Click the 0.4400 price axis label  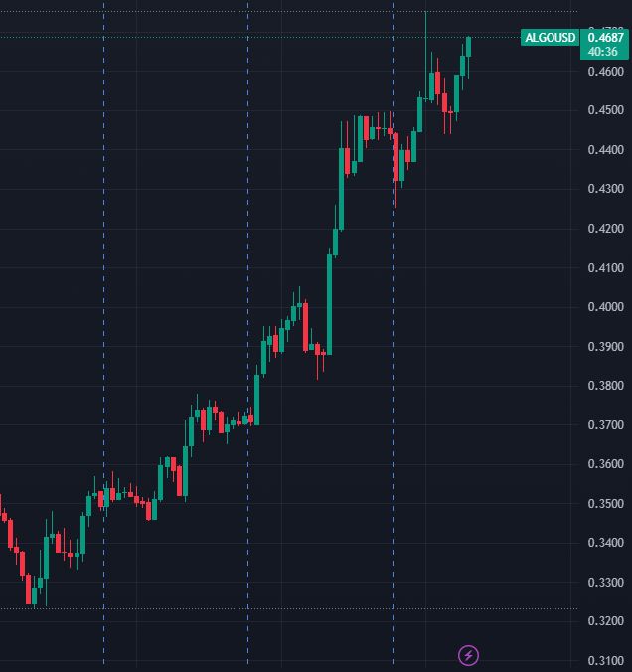(x=605, y=150)
